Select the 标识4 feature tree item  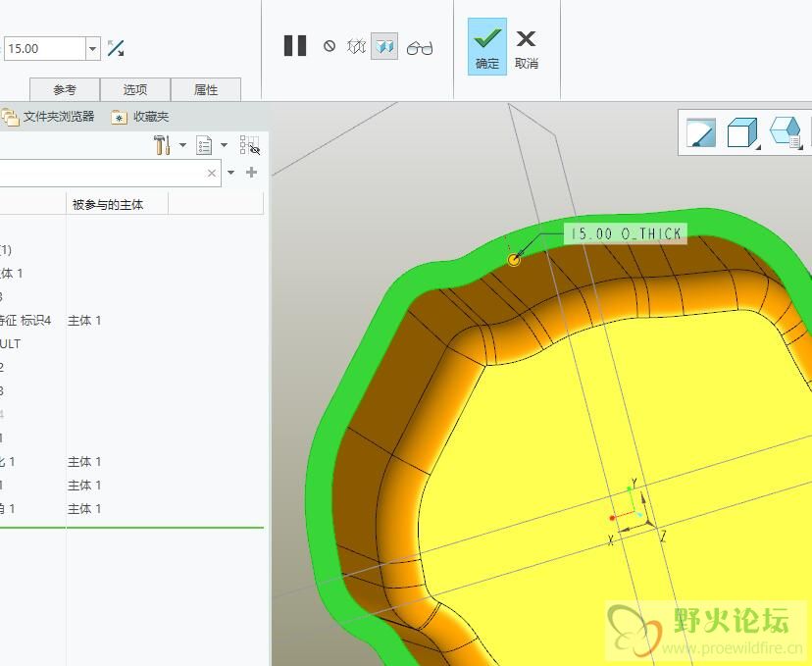25,321
